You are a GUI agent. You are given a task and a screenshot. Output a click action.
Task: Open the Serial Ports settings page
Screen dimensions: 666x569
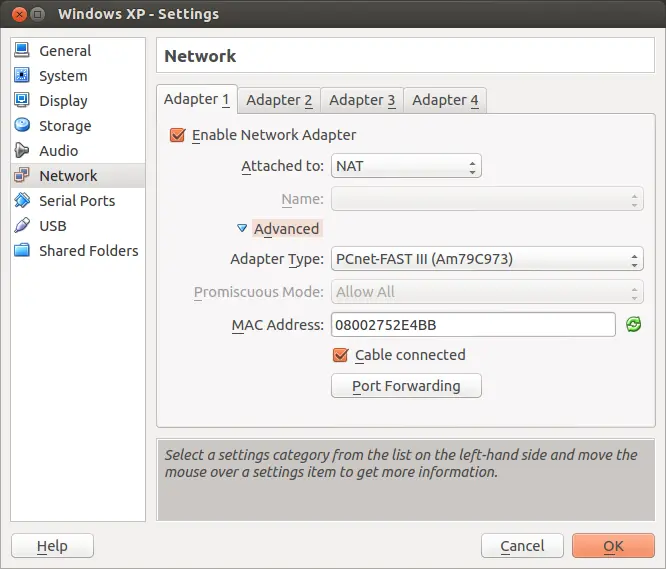[x=78, y=201]
